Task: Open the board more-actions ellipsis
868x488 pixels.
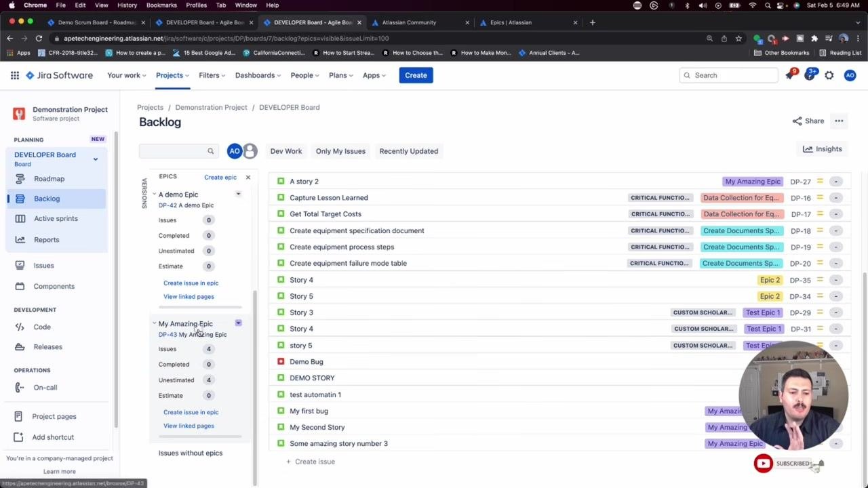Action: pos(839,121)
